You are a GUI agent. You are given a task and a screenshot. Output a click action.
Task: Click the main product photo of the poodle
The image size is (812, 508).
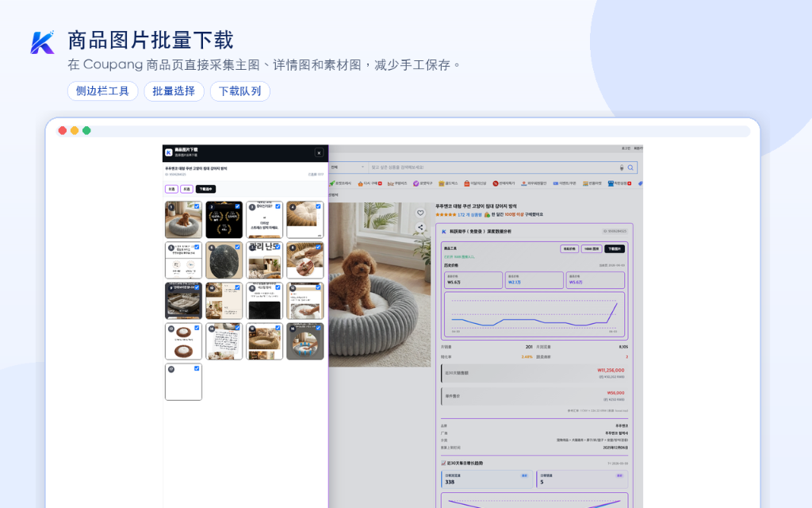380,285
